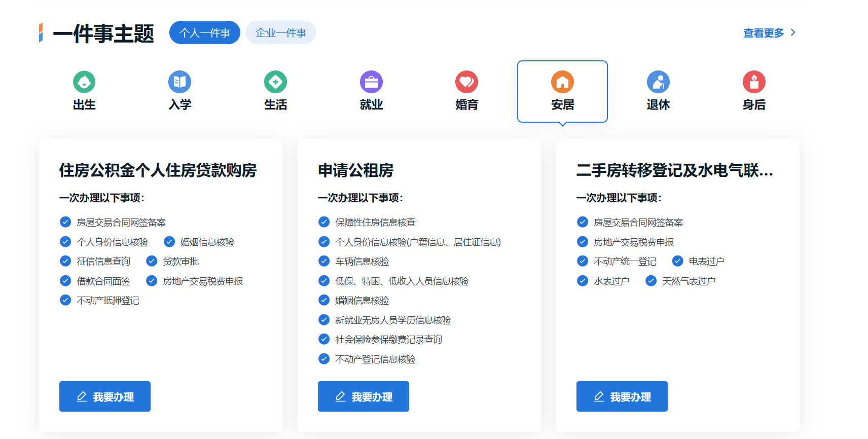Screen dimensions: 868x439
Task: Select the 入学 school enrollment icon
Action: [179, 82]
